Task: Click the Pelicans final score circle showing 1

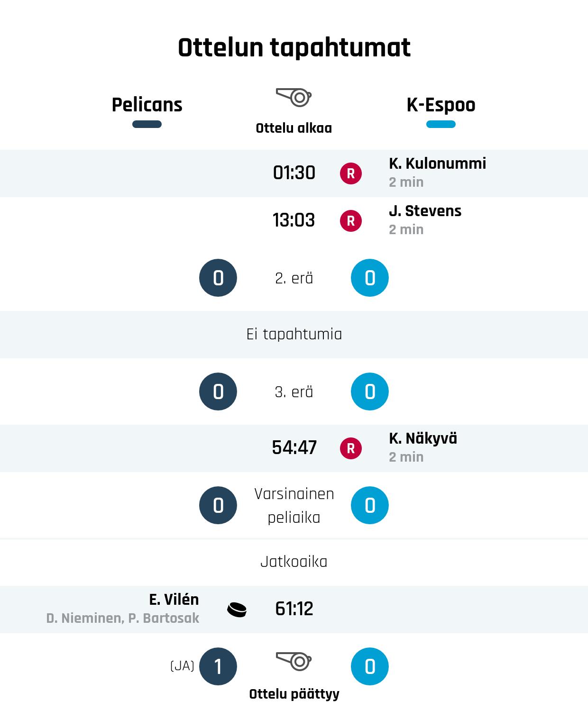Action: [x=218, y=666]
